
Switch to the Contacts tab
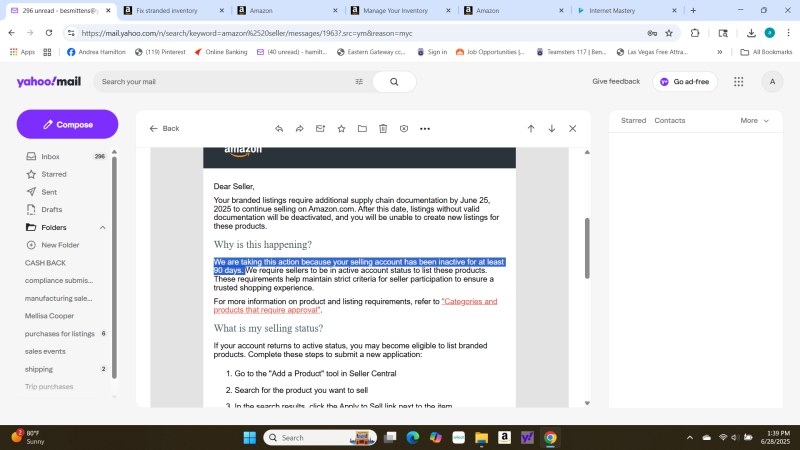(669, 121)
